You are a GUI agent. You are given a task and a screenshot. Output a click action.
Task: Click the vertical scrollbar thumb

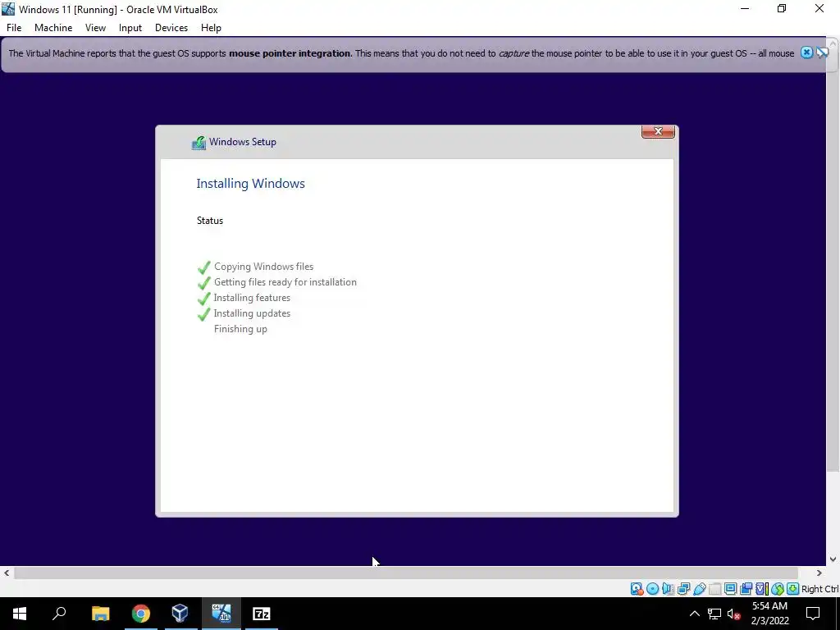(x=833, y=261)
